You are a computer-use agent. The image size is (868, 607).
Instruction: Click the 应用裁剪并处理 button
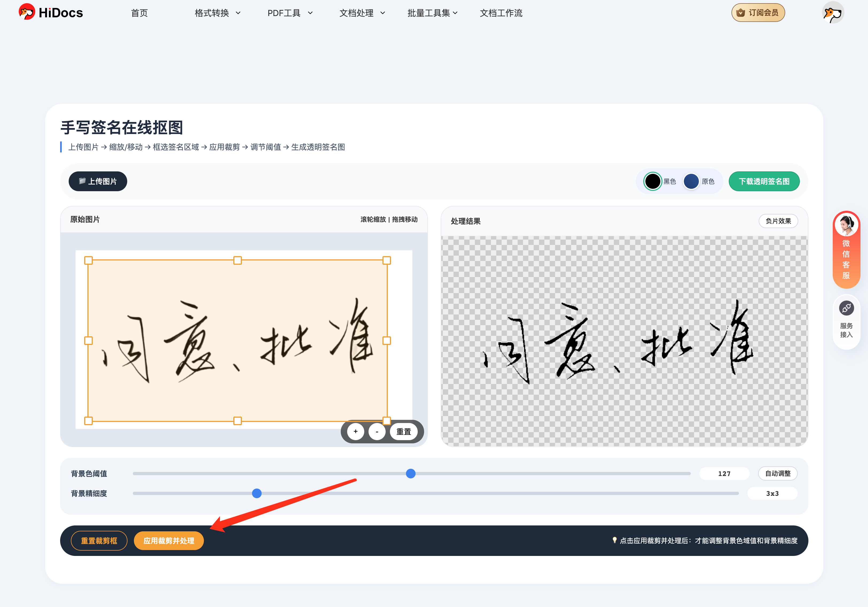(x=169, y=541)
